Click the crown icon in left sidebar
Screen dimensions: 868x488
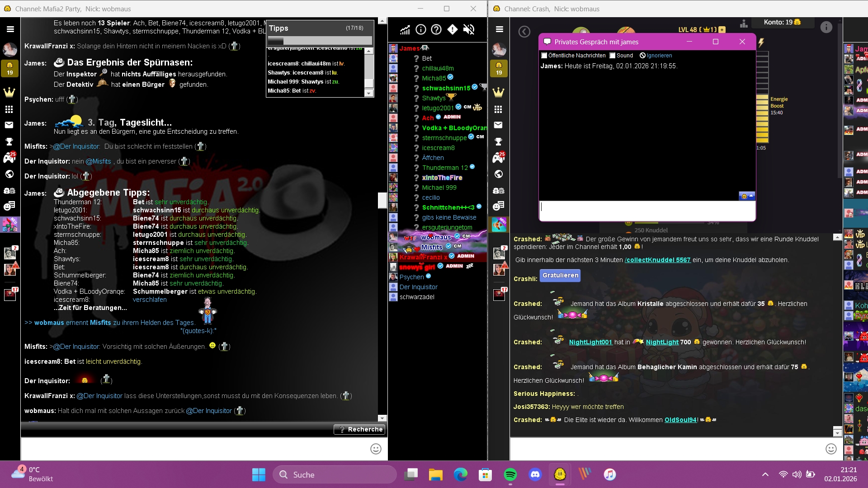pyautogui.click(x=9, y=92)
